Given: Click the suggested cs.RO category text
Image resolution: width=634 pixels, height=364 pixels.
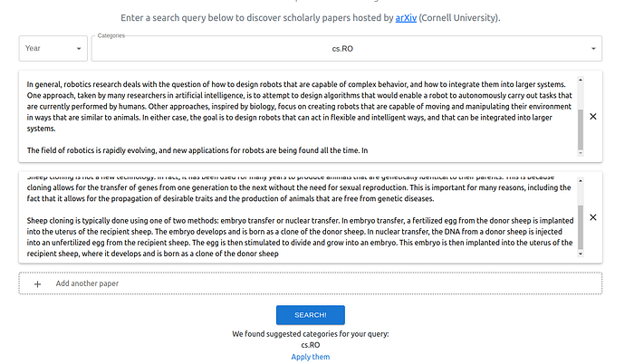Looking at the screenshot, I should (x=310, y=345).
